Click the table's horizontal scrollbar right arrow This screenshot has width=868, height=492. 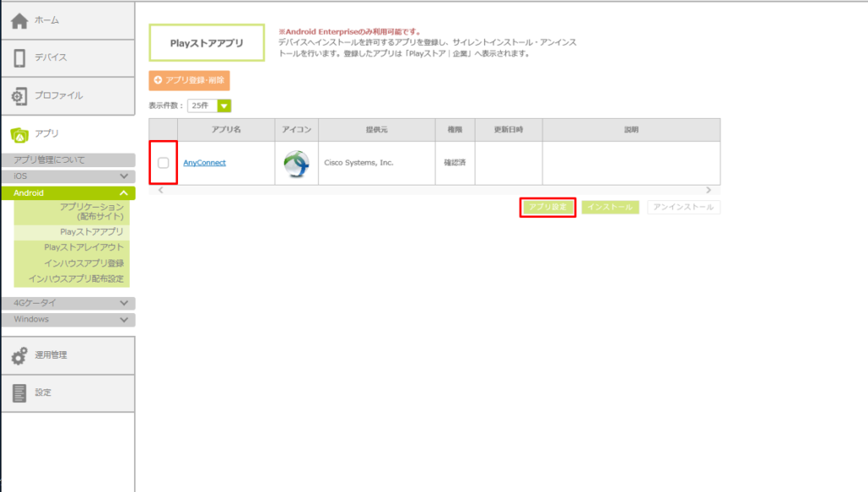(709, 190)
